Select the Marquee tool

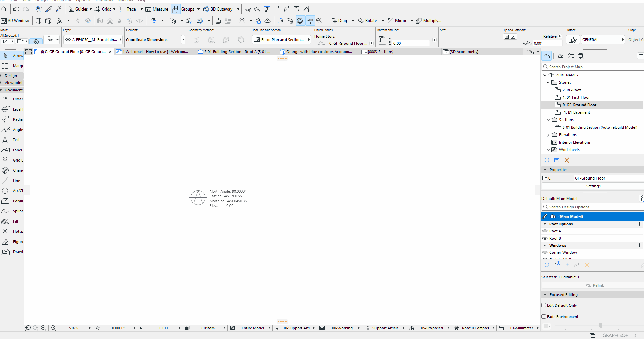tap(12, 66)
